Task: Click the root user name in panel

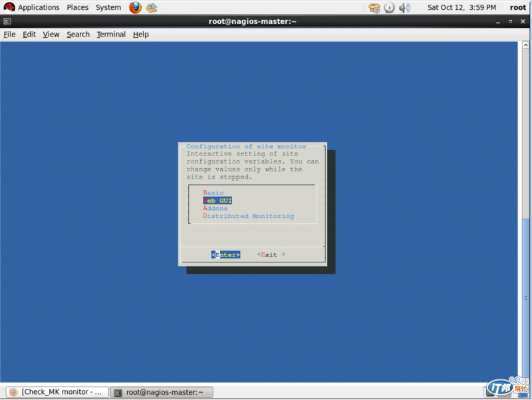Action: pos(518,7)
